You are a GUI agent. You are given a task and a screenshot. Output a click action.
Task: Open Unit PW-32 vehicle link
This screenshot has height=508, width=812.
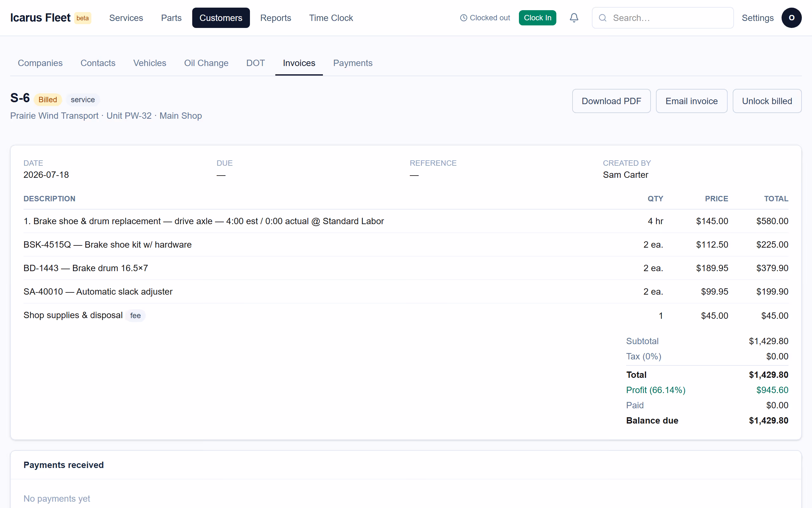(x=129, y=116)
